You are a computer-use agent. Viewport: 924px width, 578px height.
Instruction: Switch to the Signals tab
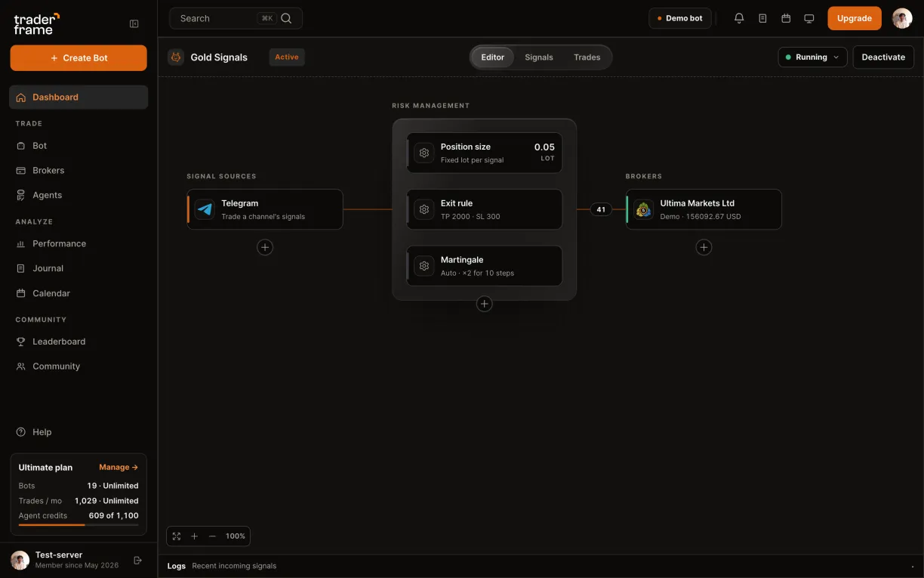tap(539, 57)
